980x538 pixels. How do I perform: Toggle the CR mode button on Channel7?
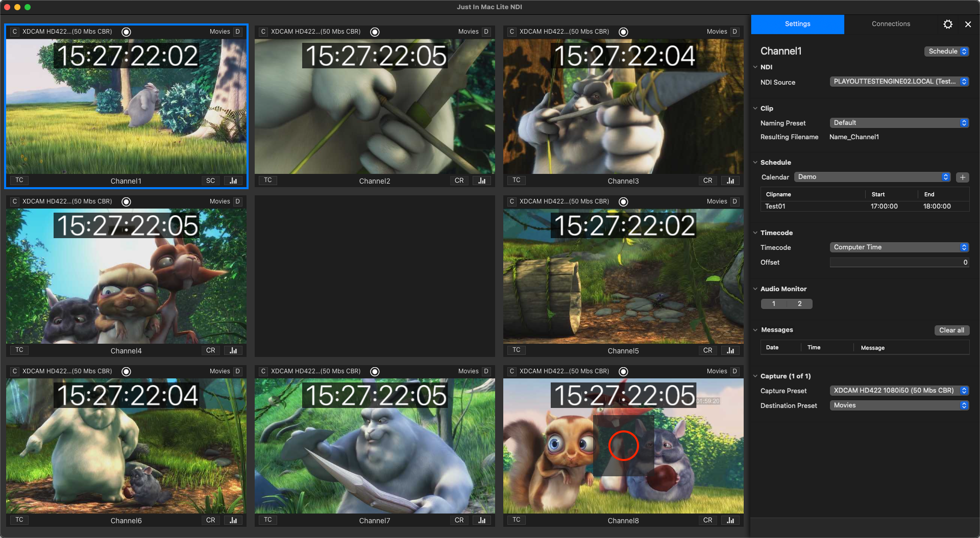459,520
